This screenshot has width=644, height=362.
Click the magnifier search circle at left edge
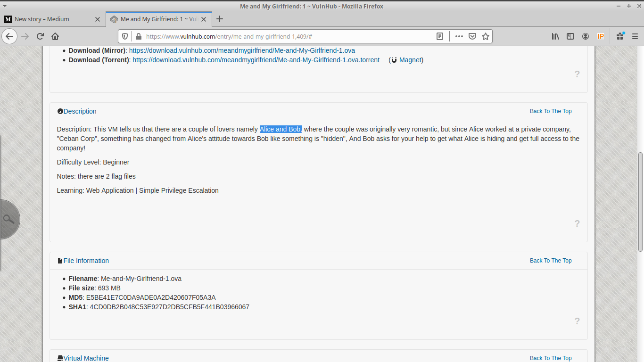click(8, 219)
